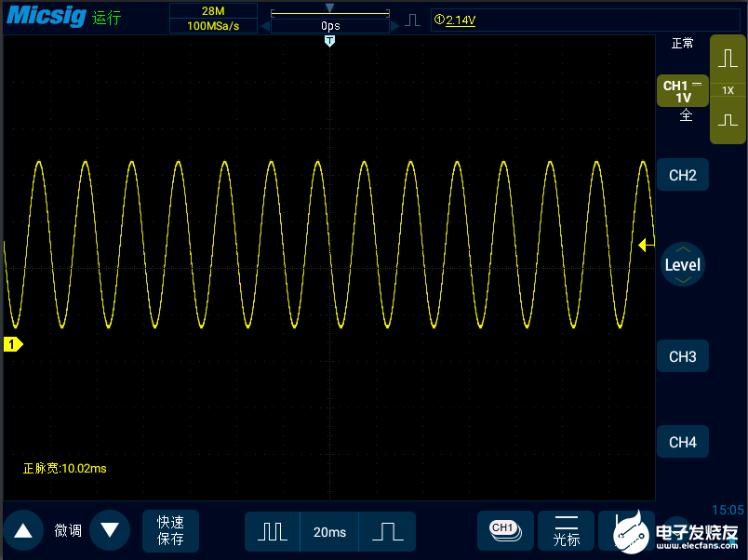
Task: Decrease CH1 vertical scale with lower pulse icon
Action: click(x=728, y=120)
